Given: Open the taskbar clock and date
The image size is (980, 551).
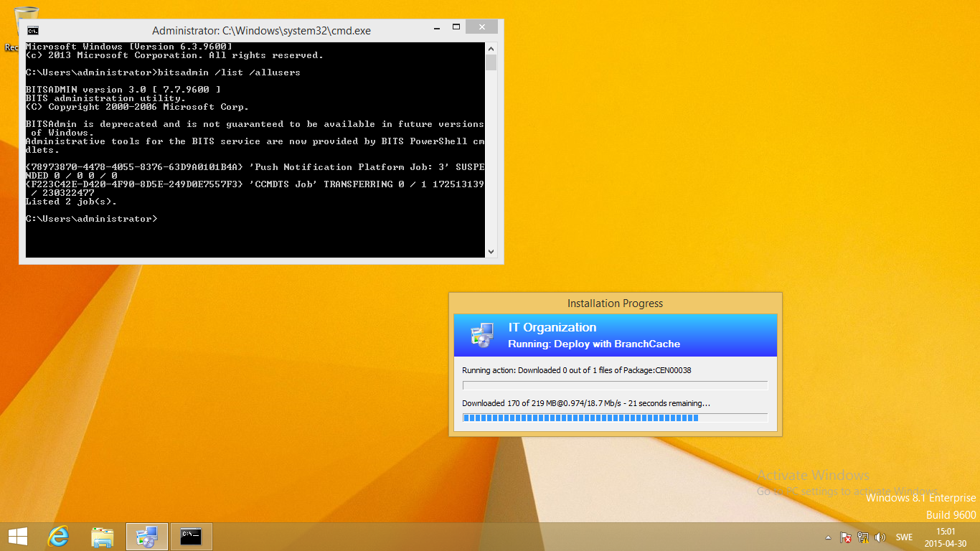Looking at the screenshot, I should pos(946,537).
